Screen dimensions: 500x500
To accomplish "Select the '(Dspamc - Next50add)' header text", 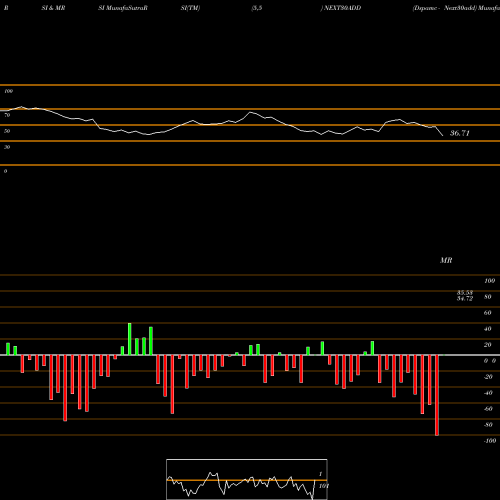I will 444,8.
